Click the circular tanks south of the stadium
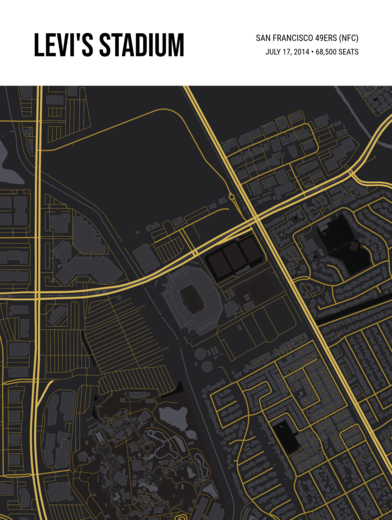The width and height of the screenshot is (392, 520). click(x=204, y=360)
